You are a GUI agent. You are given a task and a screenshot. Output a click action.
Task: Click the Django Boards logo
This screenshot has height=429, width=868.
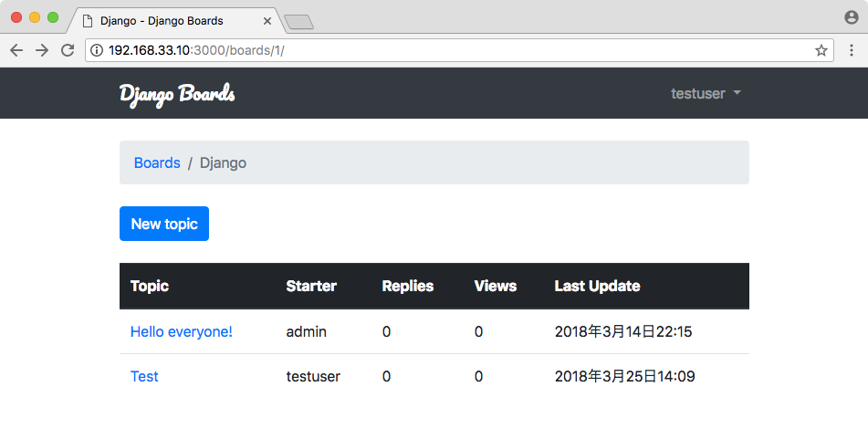pos(177,93)
